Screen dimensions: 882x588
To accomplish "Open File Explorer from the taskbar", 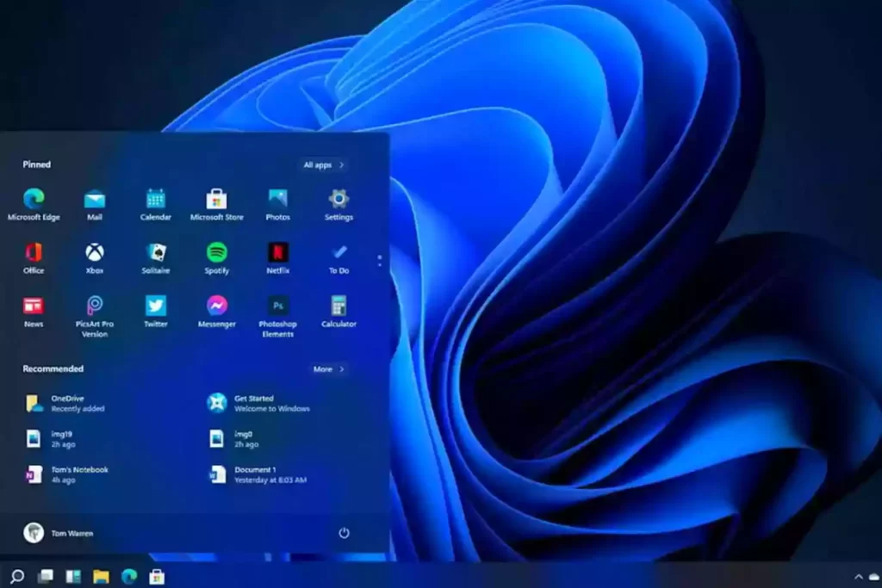I will (102, 576).
